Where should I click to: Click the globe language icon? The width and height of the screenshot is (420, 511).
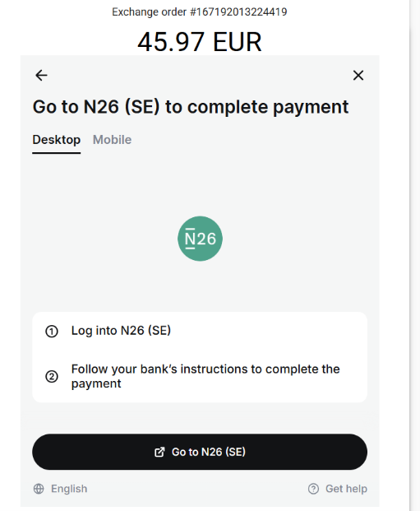point(39,489)
